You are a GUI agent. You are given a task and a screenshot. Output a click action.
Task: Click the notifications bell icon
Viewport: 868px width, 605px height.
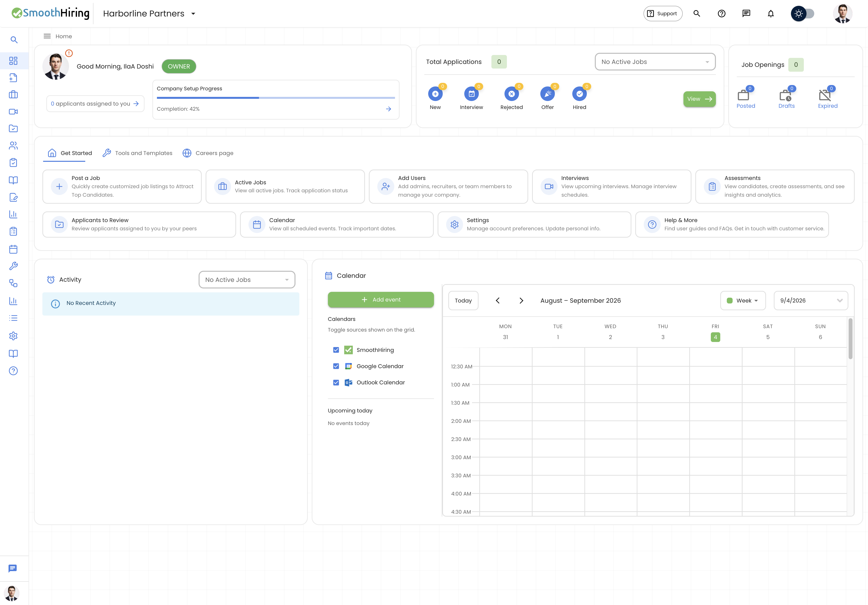[x=770, y=14]
